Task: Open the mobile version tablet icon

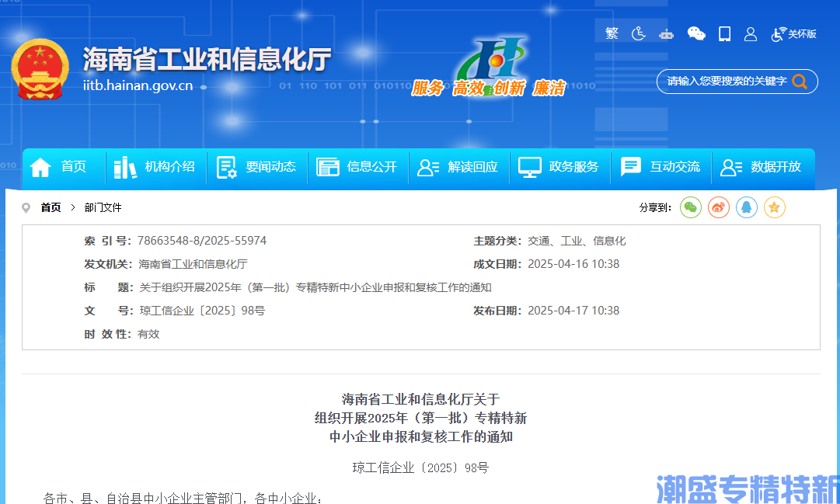Action: (724, 33)
